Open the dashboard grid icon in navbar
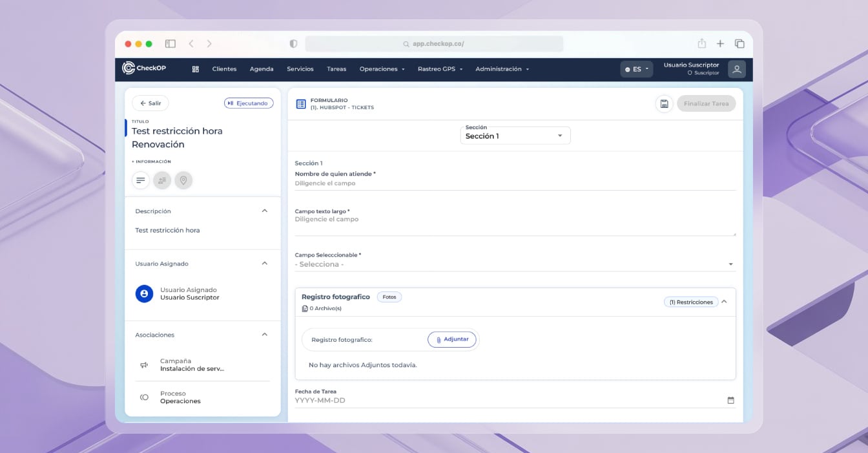Image resolution: width=868 pixels, height=453 pixels. (x=196, y=69)
